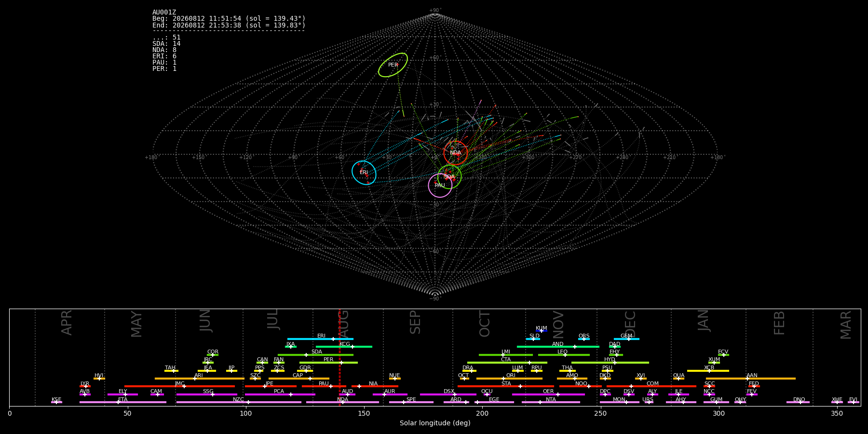Click the SDA: 14 count in the legend

(166, 44)
